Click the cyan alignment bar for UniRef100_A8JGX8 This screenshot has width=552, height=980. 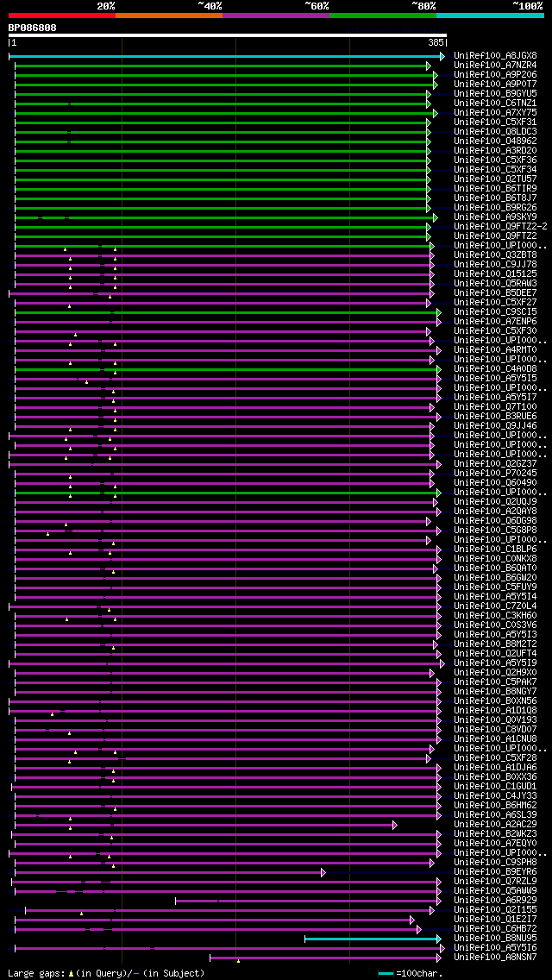(226, 56)
